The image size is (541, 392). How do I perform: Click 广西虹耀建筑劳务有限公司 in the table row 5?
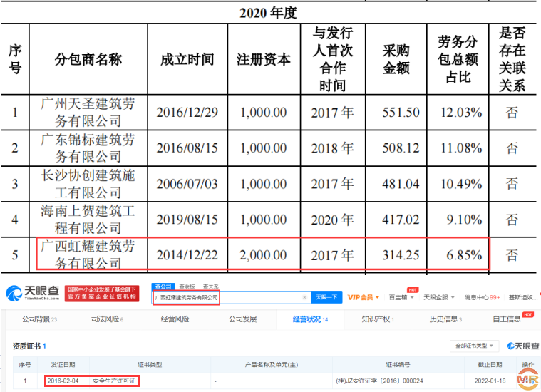point(88,255)
